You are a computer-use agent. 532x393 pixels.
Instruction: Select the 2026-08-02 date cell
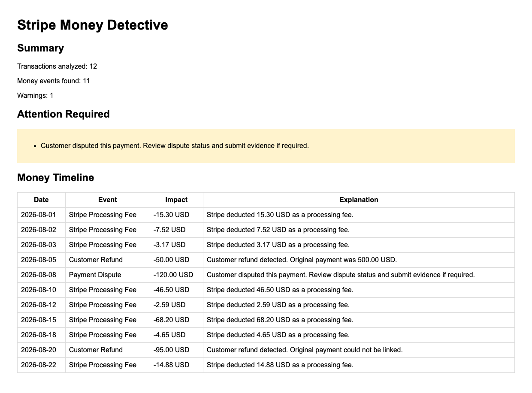click(x=41, y=230)
